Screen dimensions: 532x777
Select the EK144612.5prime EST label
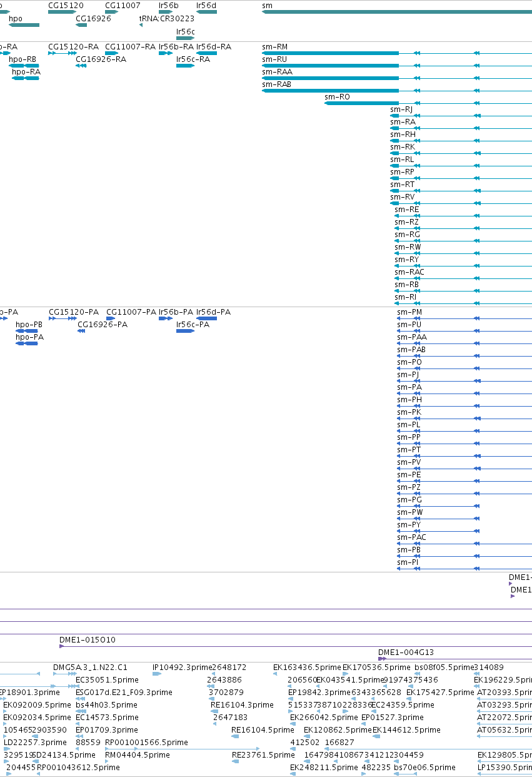click(406, 730)
